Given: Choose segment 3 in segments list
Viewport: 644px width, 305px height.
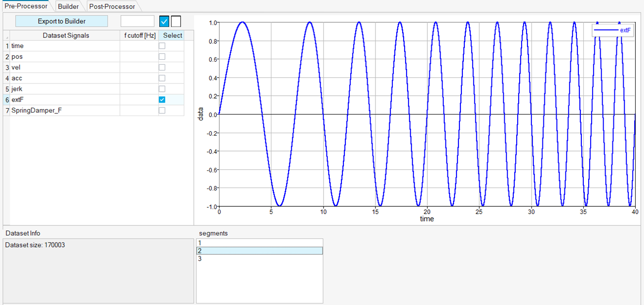Looking at the screenshot, I should (259, 259).
